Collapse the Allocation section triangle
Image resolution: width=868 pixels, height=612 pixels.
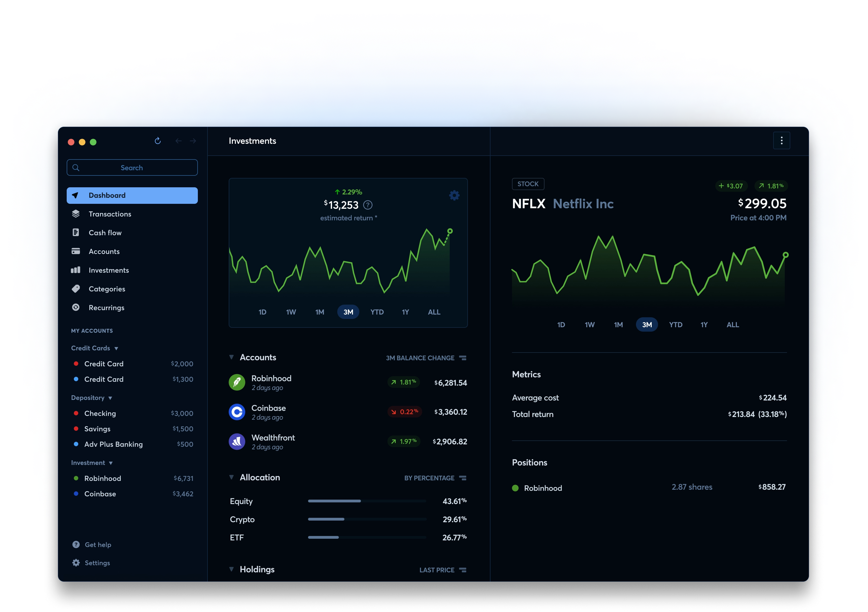(231, 477)
